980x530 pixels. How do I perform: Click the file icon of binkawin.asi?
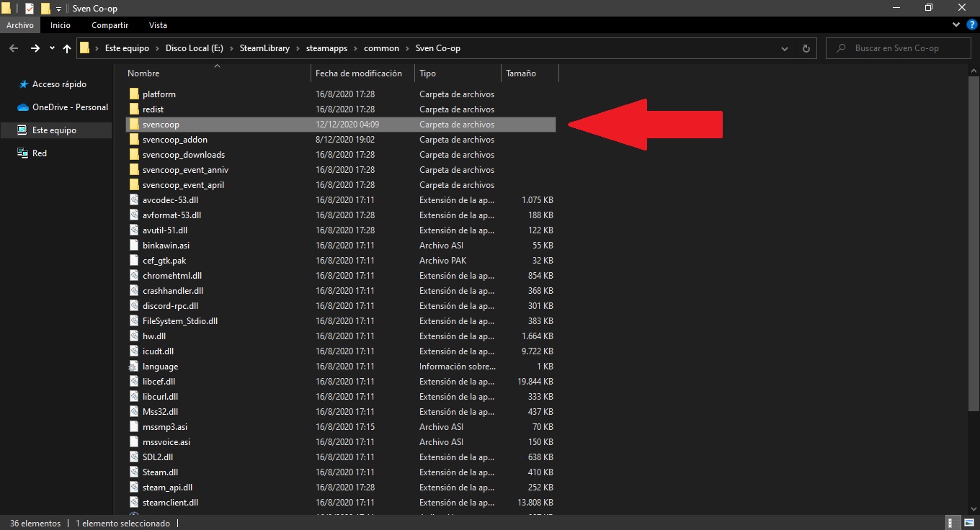[133, 246]
